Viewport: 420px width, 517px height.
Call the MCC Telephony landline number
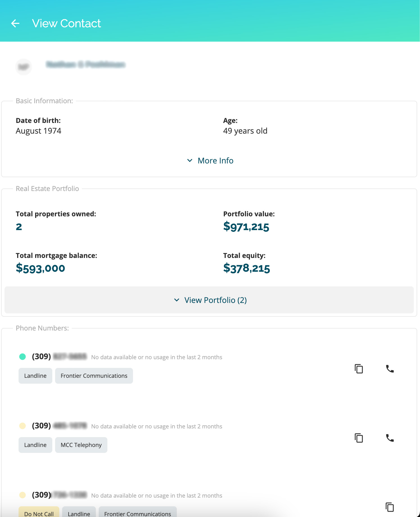390,438
